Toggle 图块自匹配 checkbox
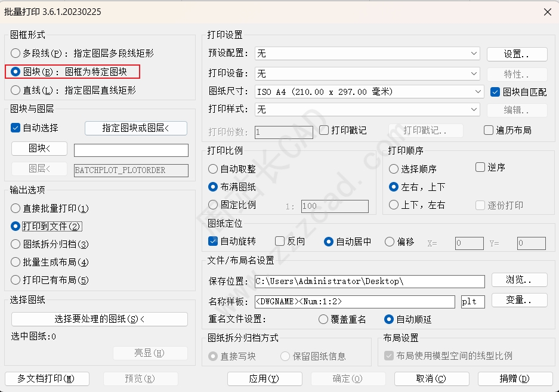 point(495,92)
